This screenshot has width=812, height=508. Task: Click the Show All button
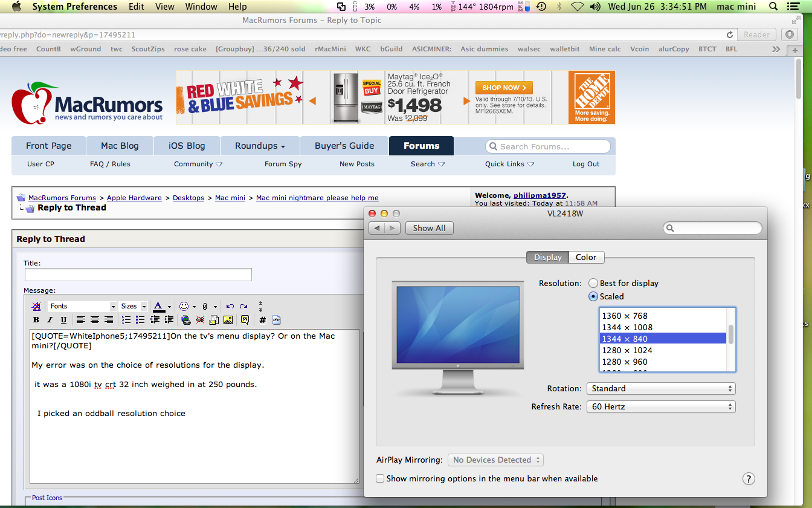point(429,228)
